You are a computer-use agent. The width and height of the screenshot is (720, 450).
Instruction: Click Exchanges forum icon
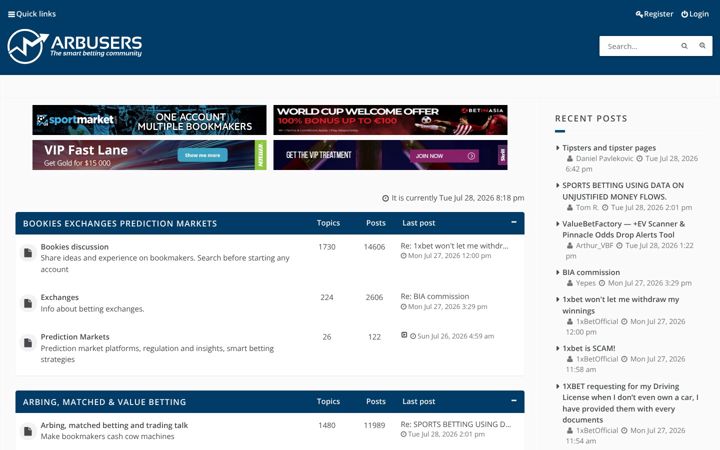28,304
